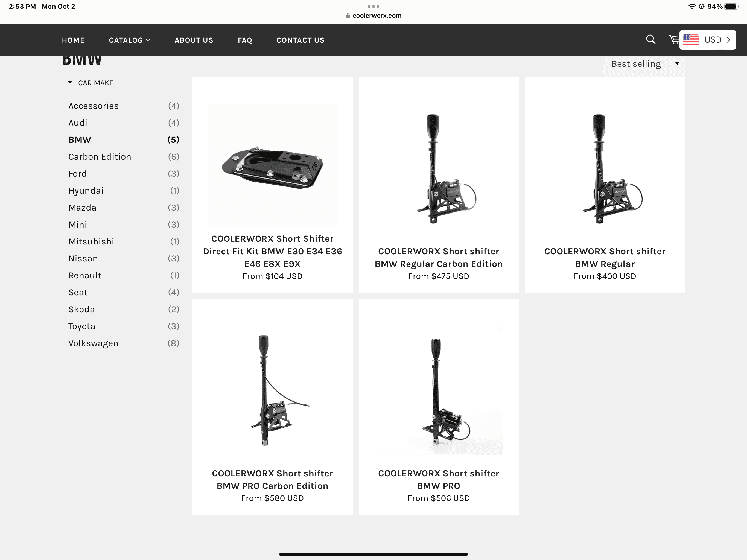Open the $400 BMW Regular title link
This screenshot has height=560, width=747.
click(605, 257)
